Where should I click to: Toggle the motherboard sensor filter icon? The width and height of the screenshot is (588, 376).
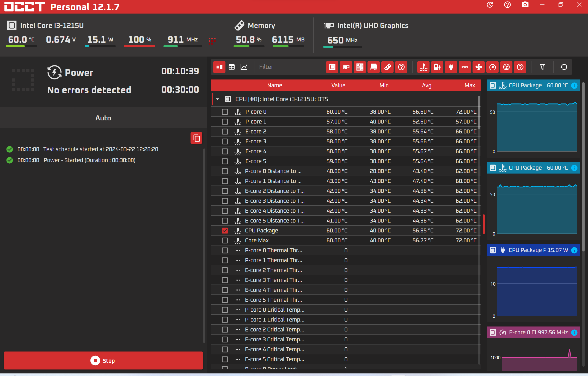pyautogui.click(x=360, y=67)
